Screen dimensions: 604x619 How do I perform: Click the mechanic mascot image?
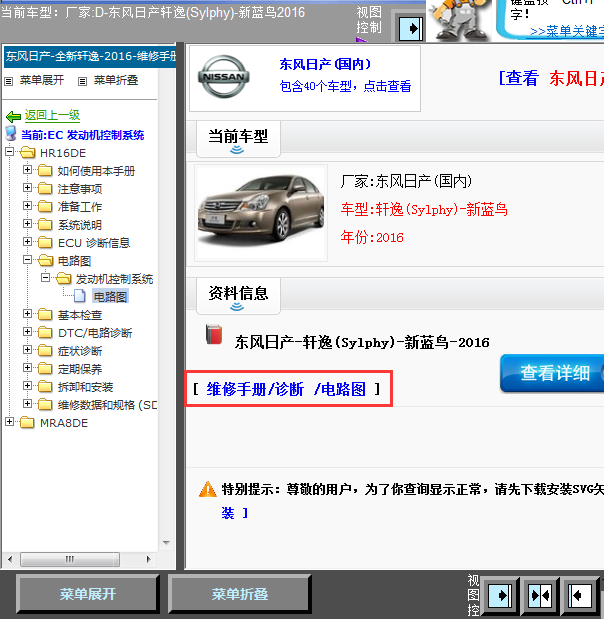459,20
